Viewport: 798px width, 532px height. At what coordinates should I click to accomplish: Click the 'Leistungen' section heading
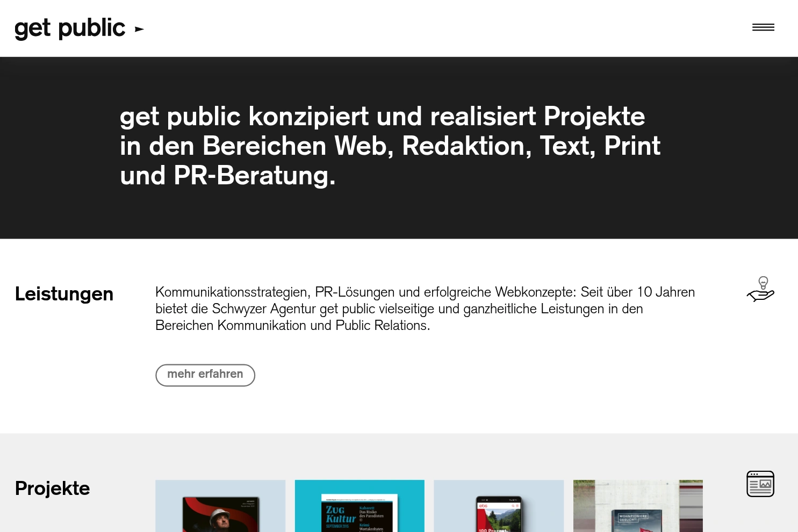[64, 294]
